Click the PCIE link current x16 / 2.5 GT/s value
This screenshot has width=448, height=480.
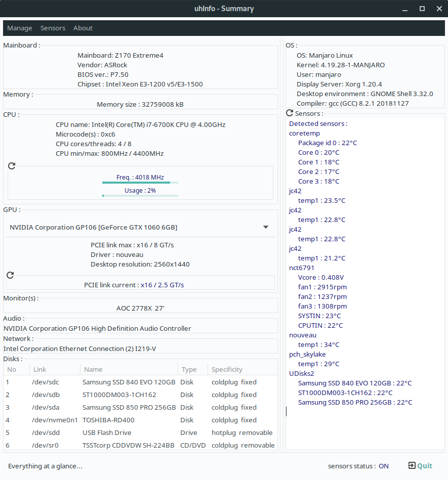pyautogui.click(x=162, y=285)
